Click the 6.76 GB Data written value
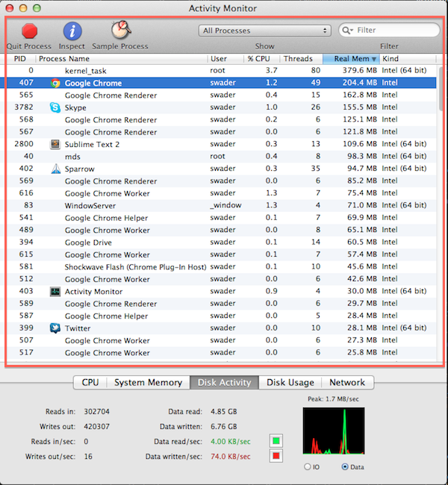The width and height of the screenshot is (448, 485). point(223,427)
